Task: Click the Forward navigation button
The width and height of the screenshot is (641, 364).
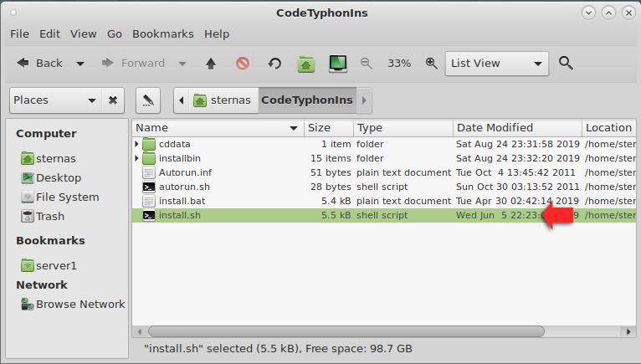Action: (x=134, y=64)
